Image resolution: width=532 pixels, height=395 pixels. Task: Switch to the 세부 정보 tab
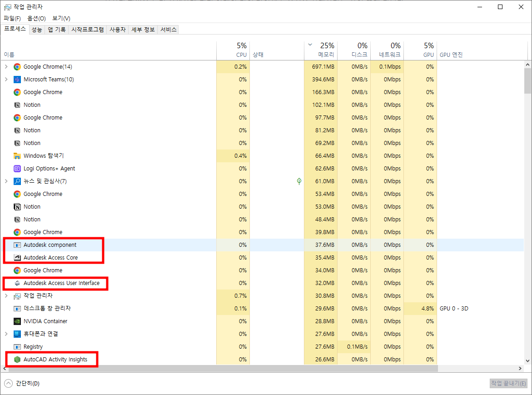tap(143, 30)
